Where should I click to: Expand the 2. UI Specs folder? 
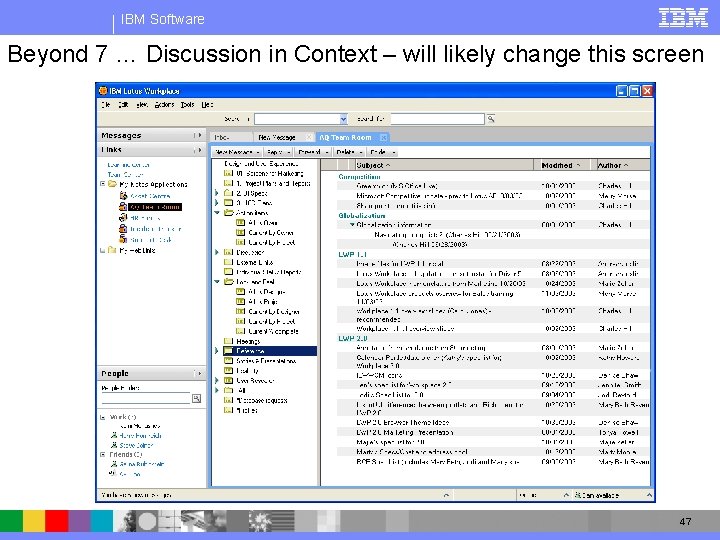coord(217,193)
